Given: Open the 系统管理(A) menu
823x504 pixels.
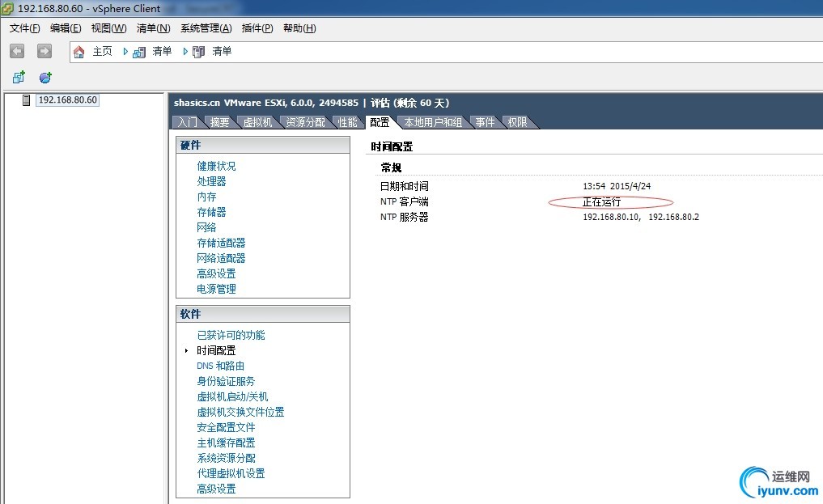Looking at the screenshot, I should tap(206, 28).
